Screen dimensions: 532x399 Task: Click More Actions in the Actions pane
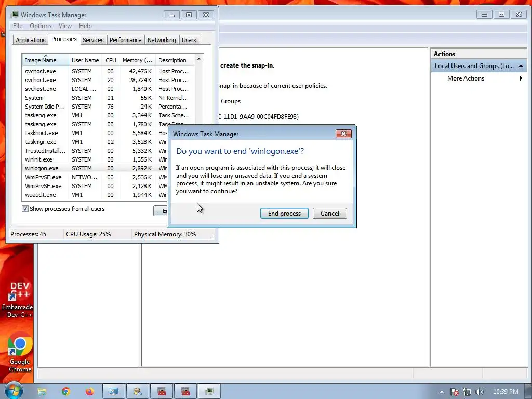(x=465, y=78)
